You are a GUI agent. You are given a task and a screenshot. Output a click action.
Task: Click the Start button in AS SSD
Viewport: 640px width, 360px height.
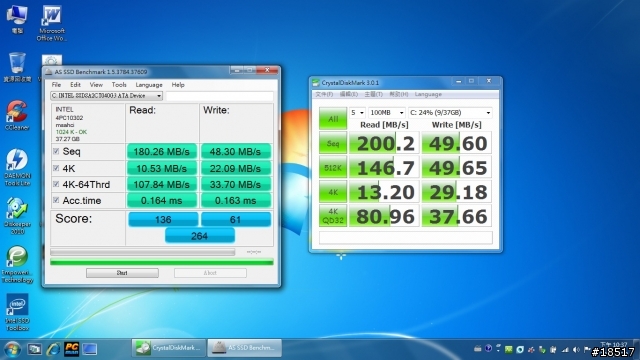122,273
